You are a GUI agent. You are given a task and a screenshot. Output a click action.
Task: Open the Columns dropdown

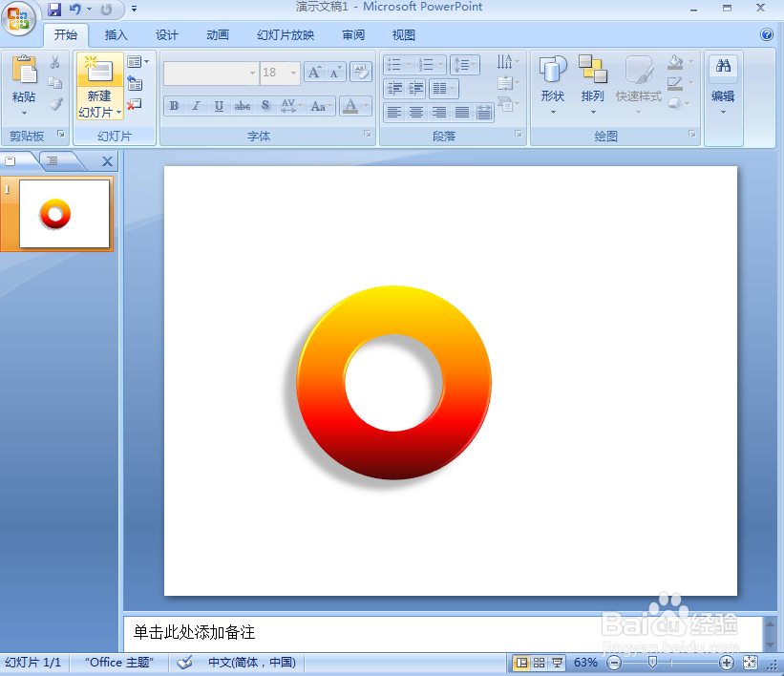[x=443, y=89]
